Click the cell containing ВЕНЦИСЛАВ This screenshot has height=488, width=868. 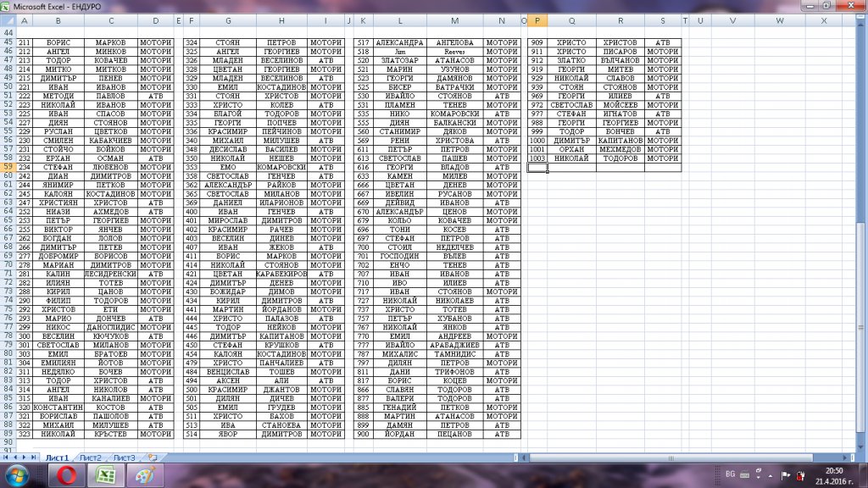(227, 371)
